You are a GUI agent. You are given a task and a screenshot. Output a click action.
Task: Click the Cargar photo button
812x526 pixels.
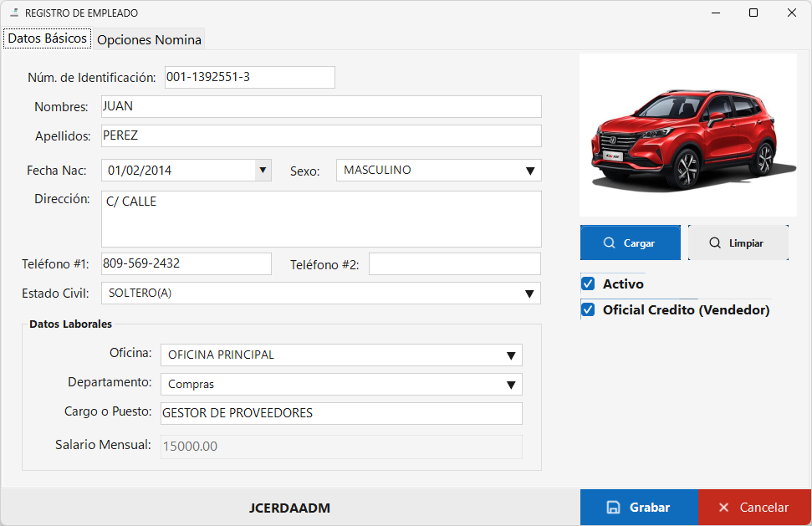(631, 243)
